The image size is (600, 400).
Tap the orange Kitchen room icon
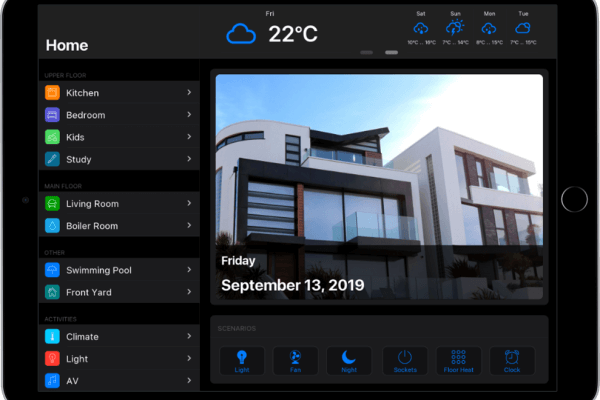[x=52, y=93]
